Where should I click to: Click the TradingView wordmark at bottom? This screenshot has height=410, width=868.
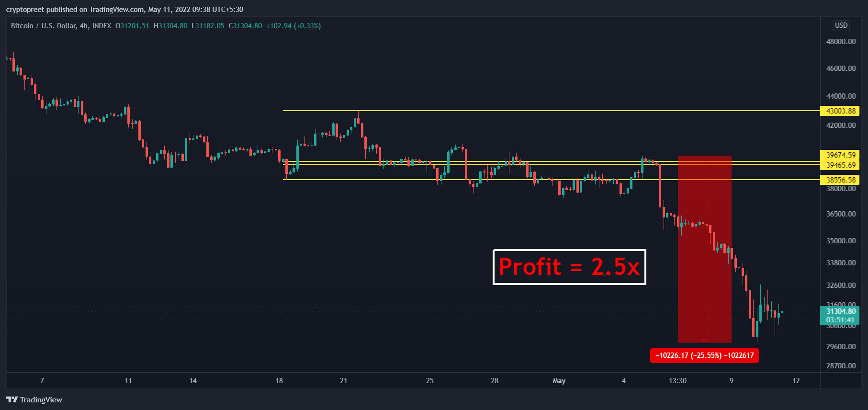click(x=41, y=400)
